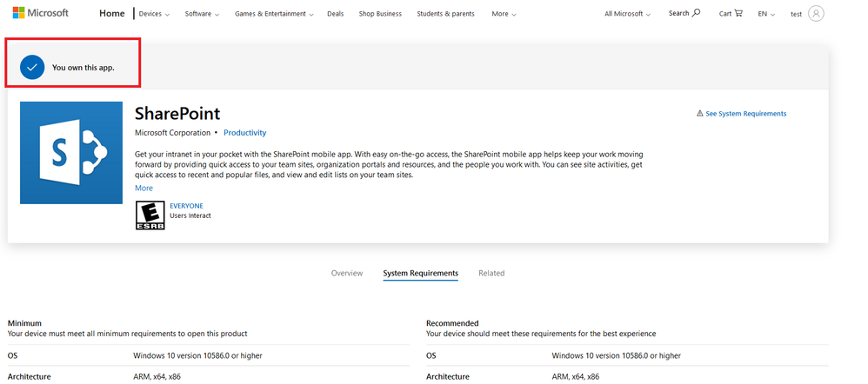Click the 'Users Interact' text
The width and height of the screenshot is (868, 384).
(190, 215)
